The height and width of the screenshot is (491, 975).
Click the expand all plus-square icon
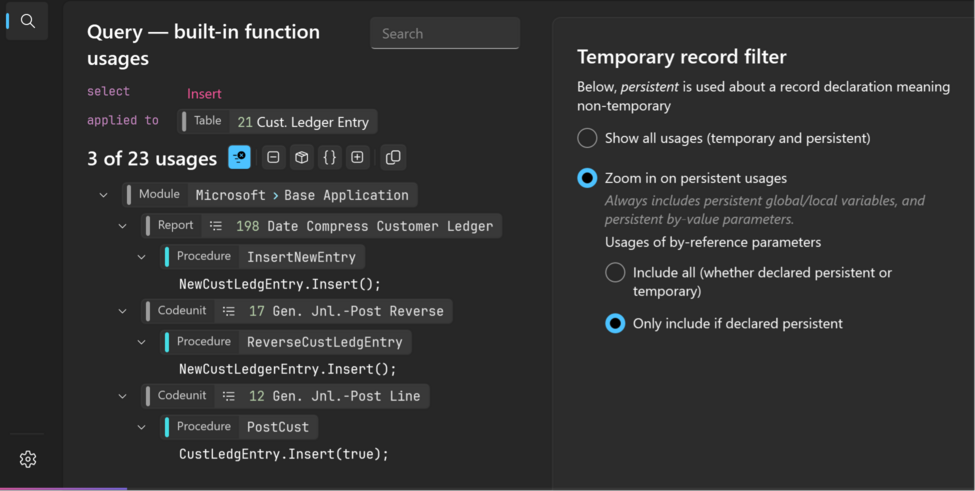click(358, 157)
